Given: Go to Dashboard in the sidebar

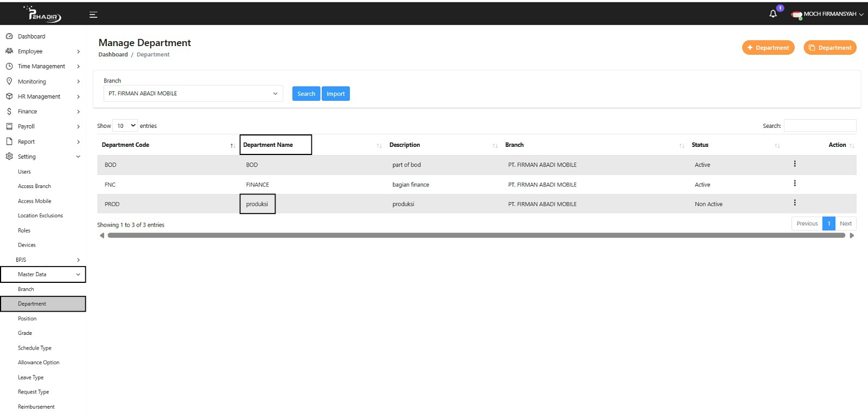Looking at the screenshot, I should click(31, 36).
